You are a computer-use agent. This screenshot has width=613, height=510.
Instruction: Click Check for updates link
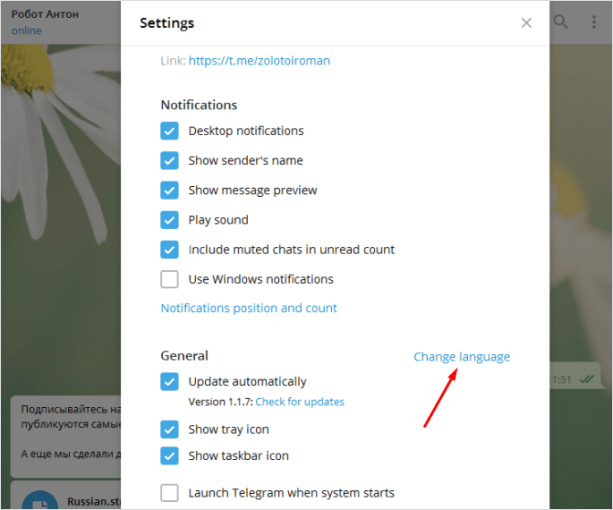300,402
